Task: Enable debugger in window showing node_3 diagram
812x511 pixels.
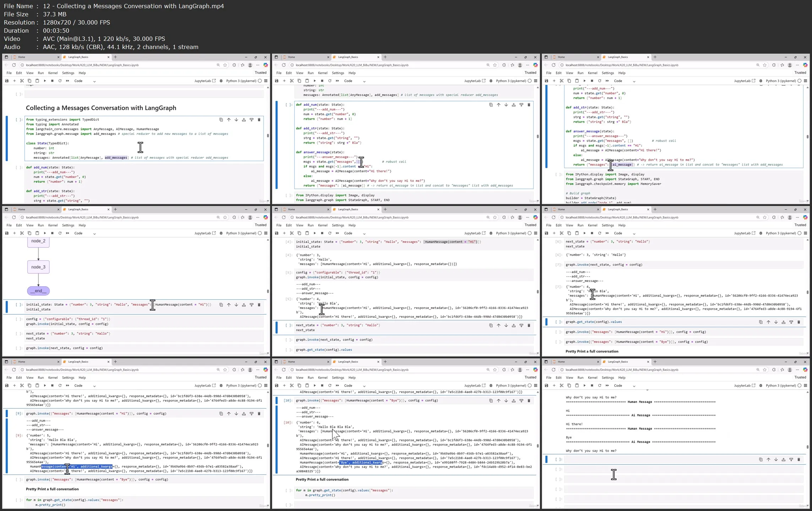Action: tap(221, 233)
